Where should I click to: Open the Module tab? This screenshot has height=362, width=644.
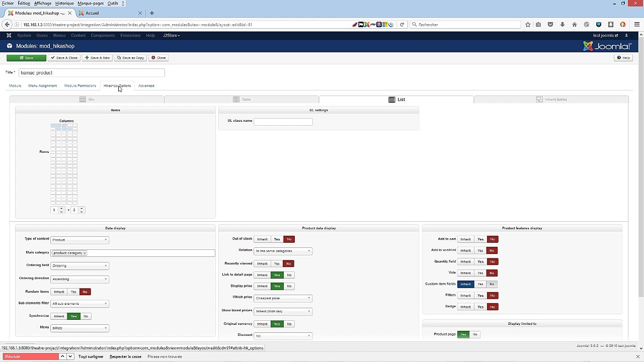click(x=15, y=86)
